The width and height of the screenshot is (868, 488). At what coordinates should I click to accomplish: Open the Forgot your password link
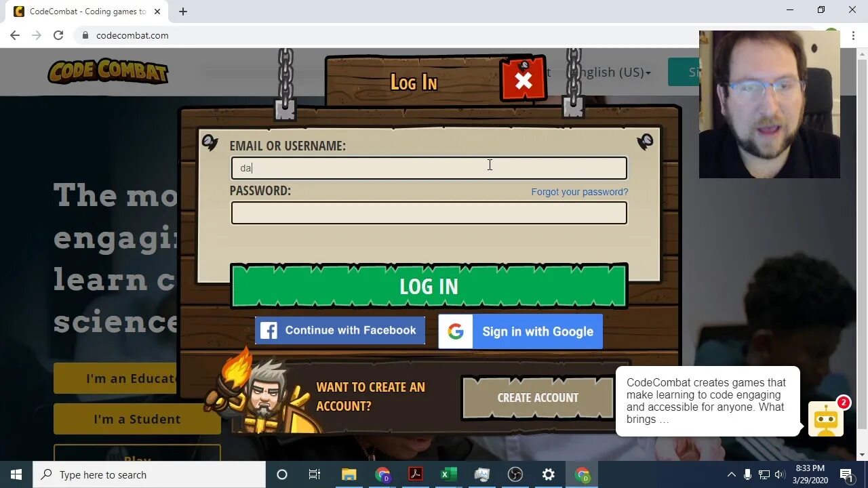[x=579, y=192]
